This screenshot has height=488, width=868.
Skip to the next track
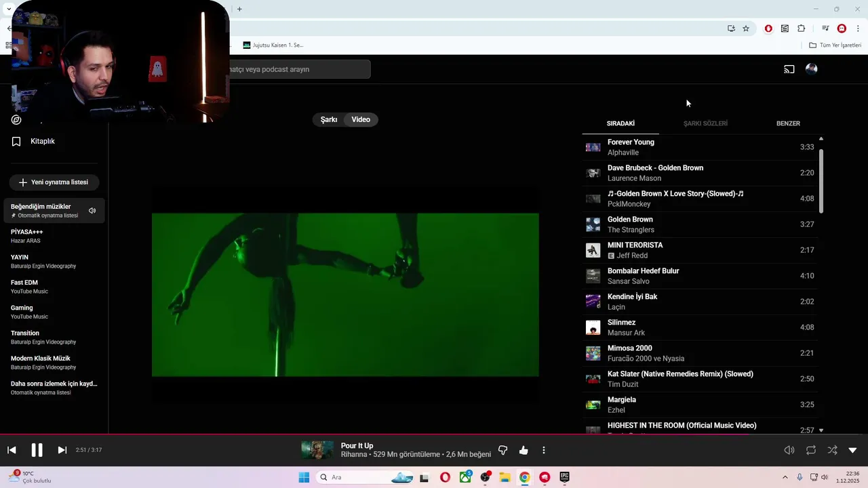pos(62,450)
